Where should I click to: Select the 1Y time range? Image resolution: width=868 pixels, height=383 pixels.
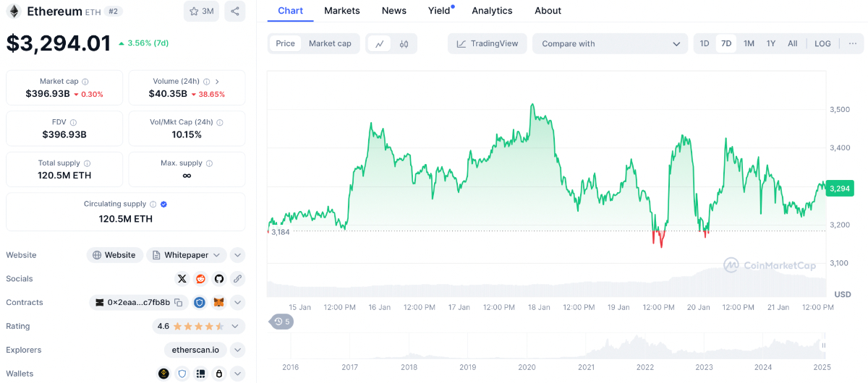771,43
